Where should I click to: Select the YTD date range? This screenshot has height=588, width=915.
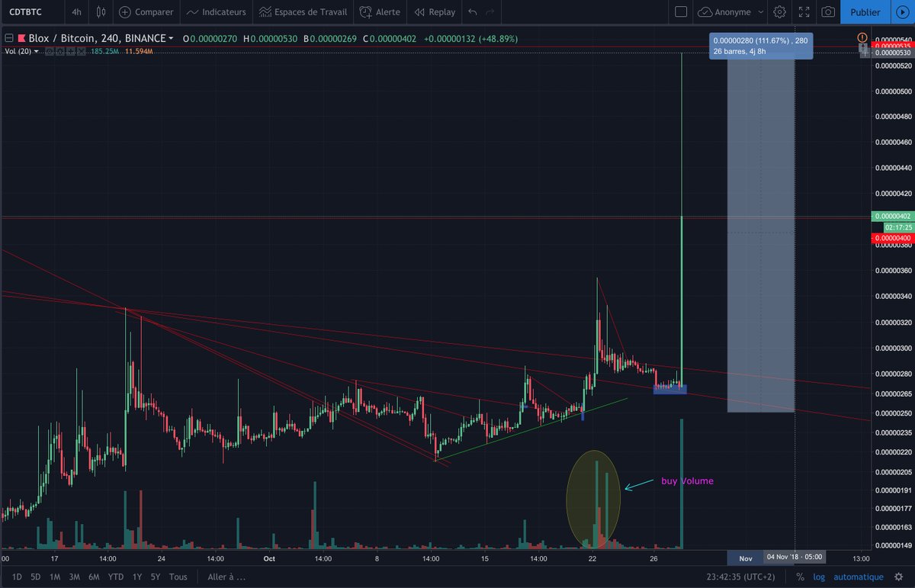point(116,577)
